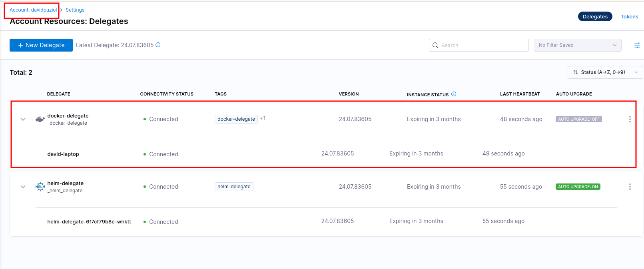644x269 pixels.
Task: Open the No Filter Saved dropdown
Action: (x=577, y=45)
